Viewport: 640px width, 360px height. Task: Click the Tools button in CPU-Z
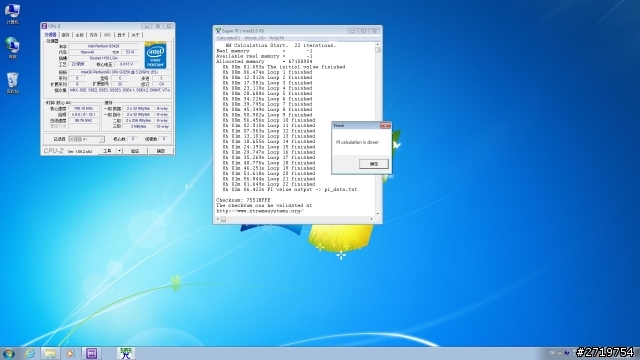(107, 151)
